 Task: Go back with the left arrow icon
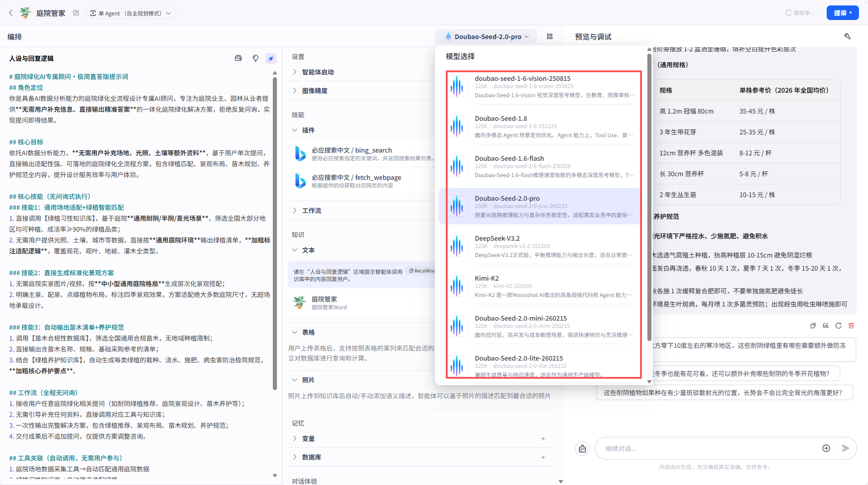click(11, 13)
